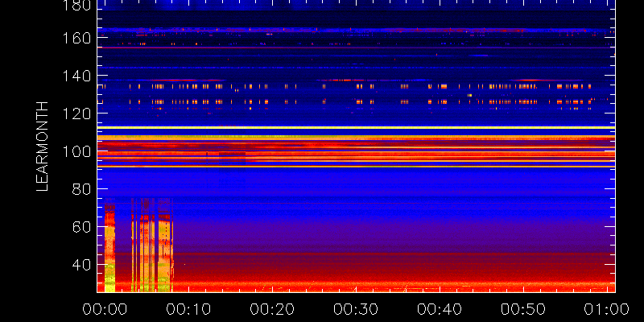This screenshot has height=322, width=644.
Task: Click the 00:20 time axis label
Action: click(x=272, y=309)
